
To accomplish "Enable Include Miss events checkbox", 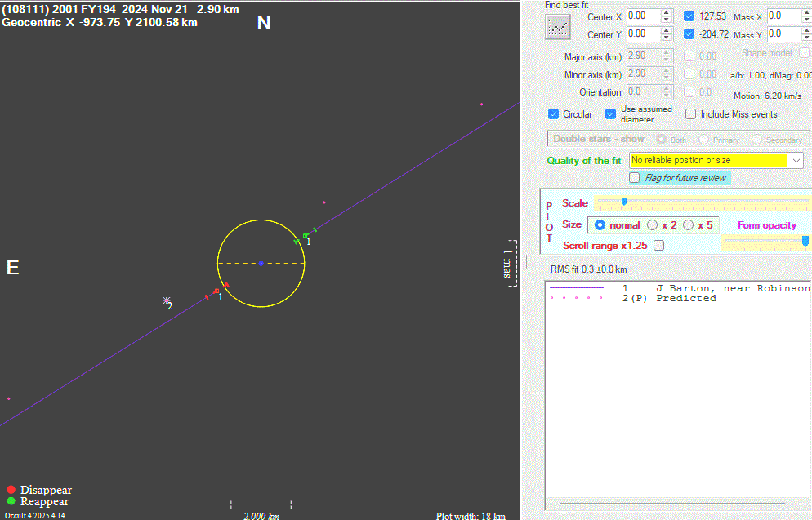I will click(690, 113).
